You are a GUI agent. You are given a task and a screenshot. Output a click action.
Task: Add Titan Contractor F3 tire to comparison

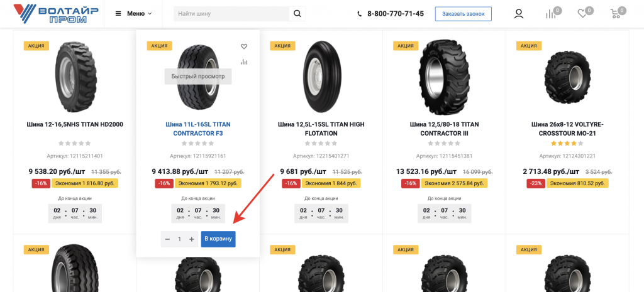(244, 62)
